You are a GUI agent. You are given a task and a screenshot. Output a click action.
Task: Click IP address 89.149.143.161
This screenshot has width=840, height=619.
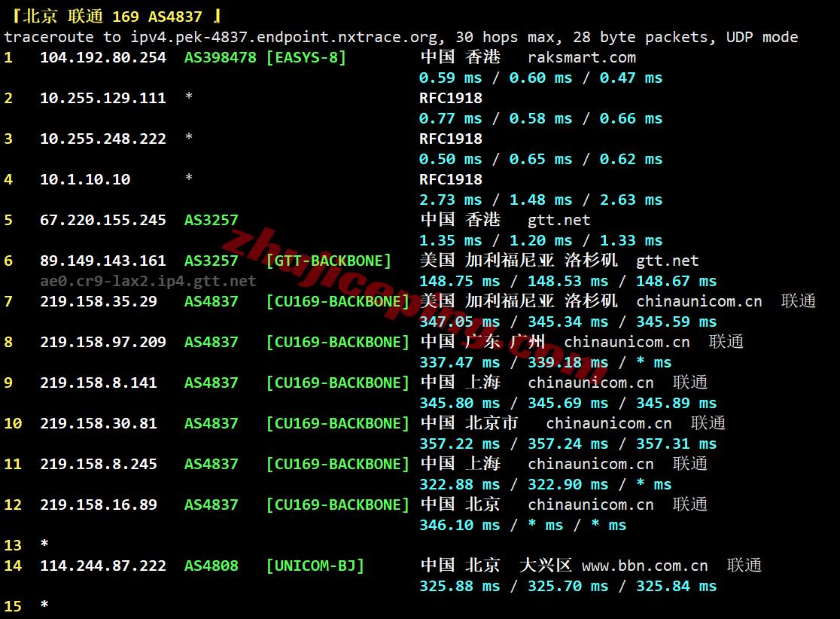coord(103,261)
